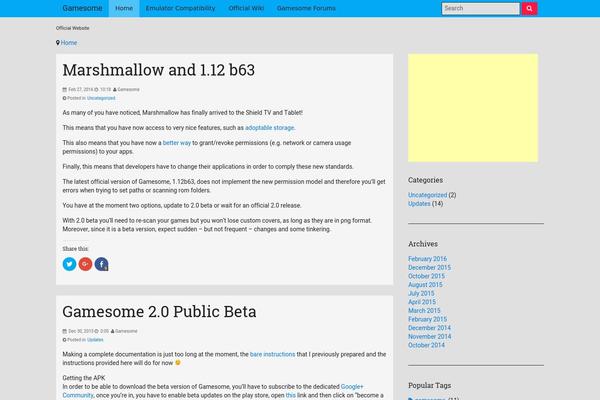Select the Home menu tab
This screenshot has height=400, width=600.
tap(124, 8)
